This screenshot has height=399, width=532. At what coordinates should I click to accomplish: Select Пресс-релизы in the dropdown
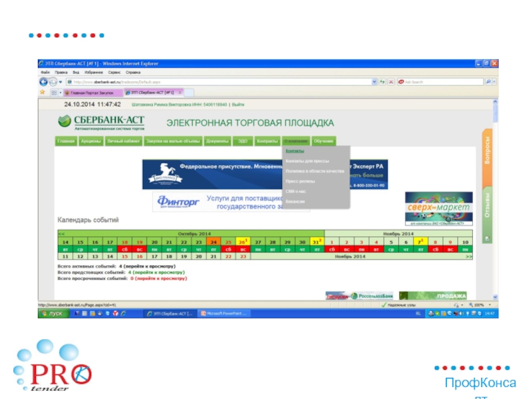[301, 181]
